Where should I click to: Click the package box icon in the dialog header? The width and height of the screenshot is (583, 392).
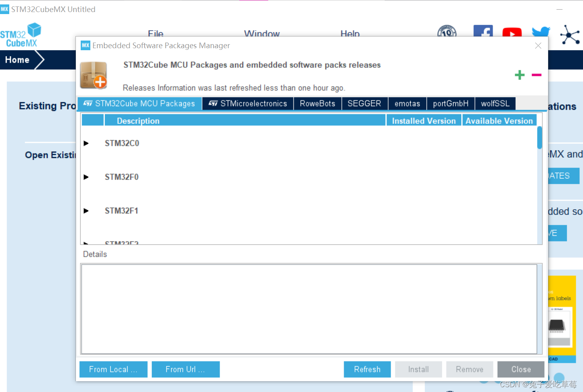coord(94,75)
